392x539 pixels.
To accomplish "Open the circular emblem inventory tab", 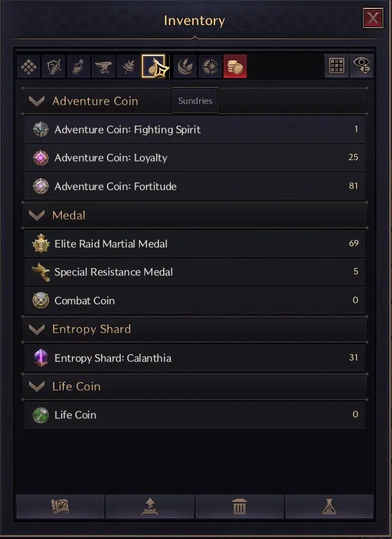I will 210,66.
